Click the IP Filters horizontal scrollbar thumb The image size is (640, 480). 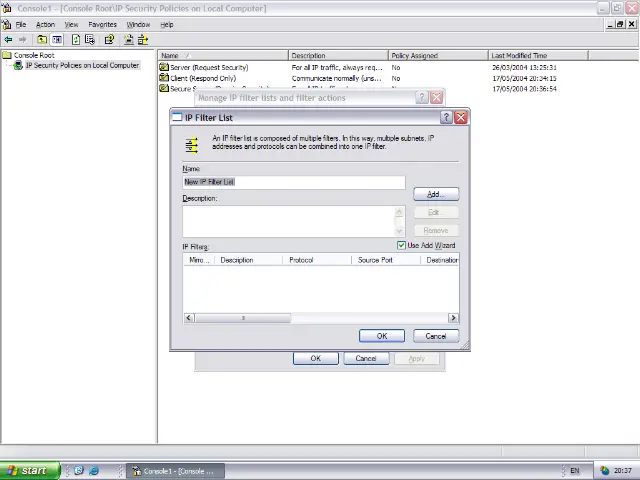click(x=243, y=318)
